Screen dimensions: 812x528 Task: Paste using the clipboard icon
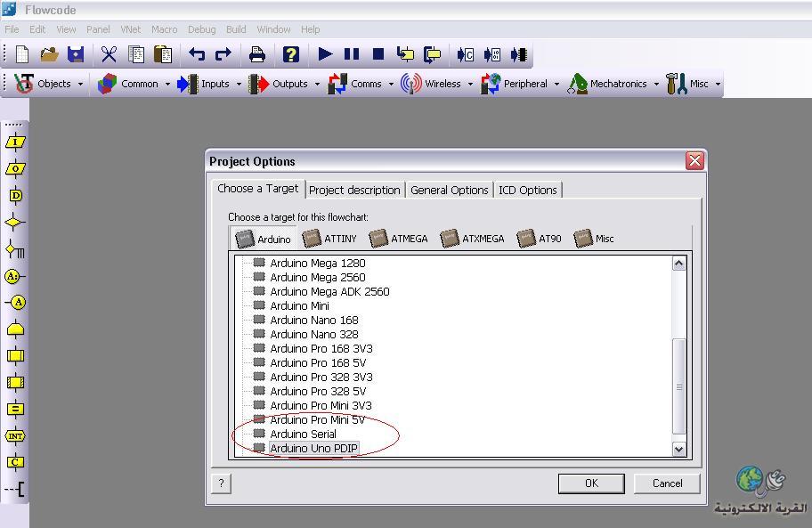click(163, 53)
